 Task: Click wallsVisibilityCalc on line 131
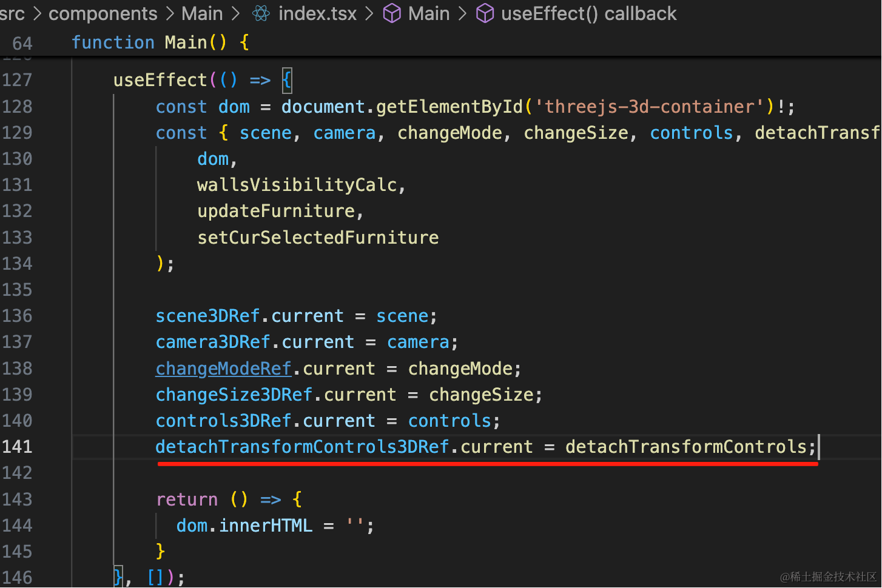297,185
